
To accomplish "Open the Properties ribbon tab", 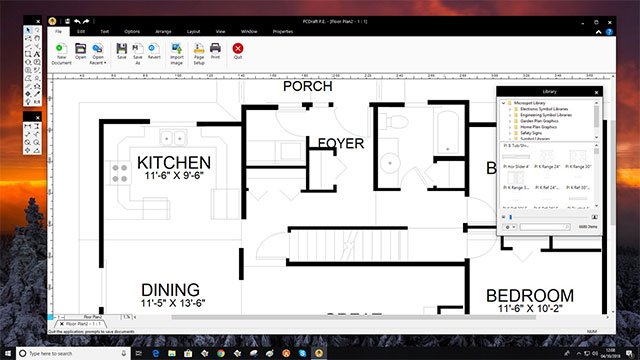I will coord(283,31).
